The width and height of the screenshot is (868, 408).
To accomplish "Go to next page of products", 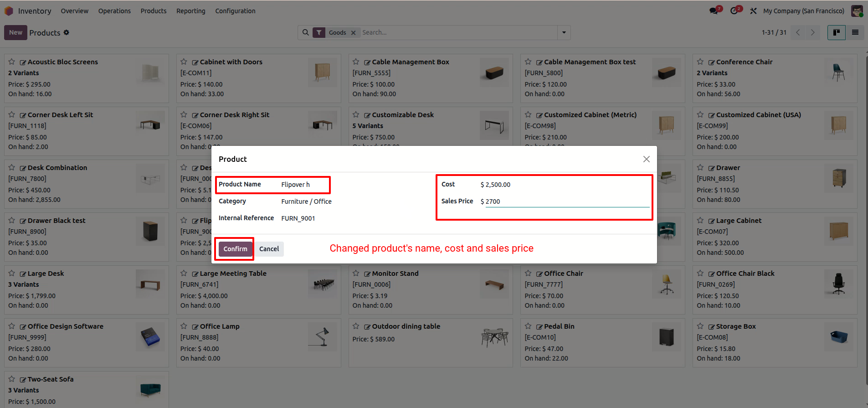I will [x=812, y=32].
